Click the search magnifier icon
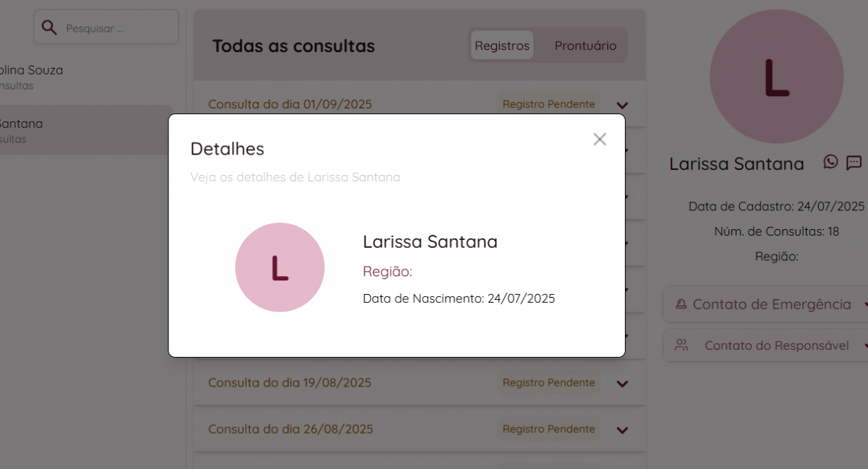This screenshot has height=469, width=868. tap(49, 28)
